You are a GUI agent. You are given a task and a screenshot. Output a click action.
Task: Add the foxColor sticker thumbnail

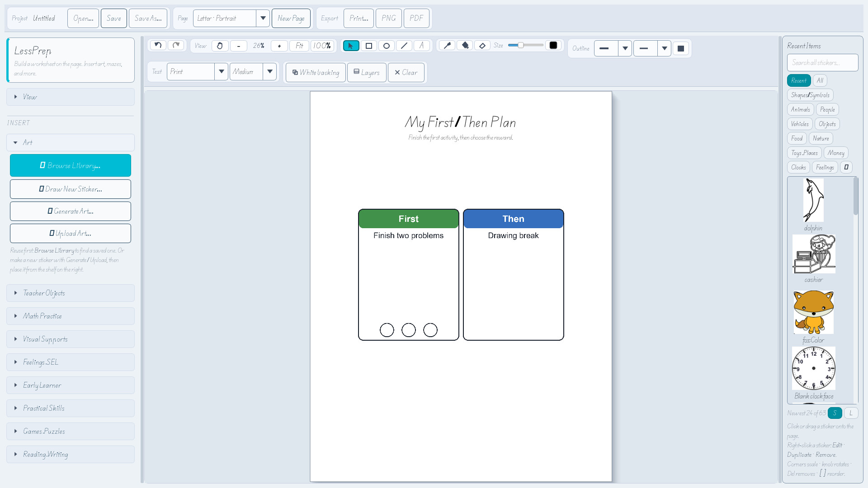coord(813,312)
